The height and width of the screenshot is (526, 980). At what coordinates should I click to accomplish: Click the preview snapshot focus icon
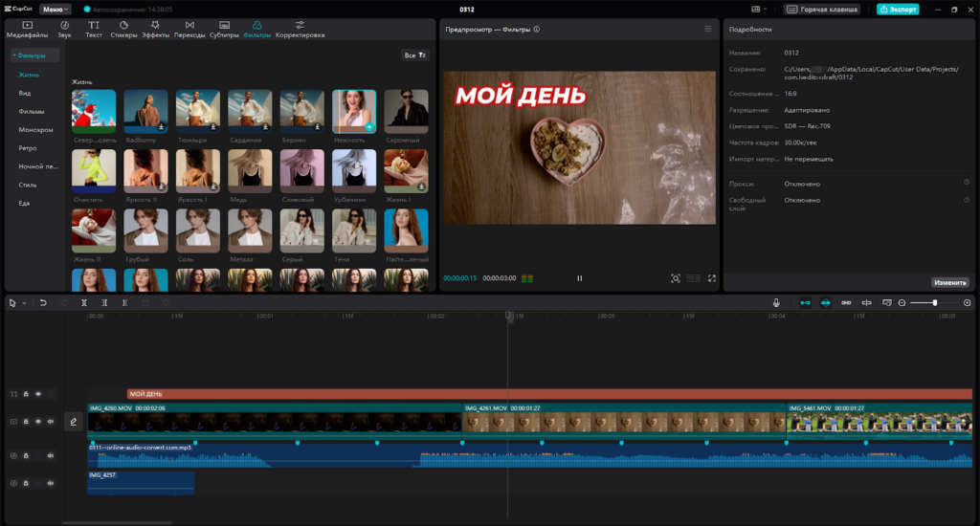tap(676, 278)
